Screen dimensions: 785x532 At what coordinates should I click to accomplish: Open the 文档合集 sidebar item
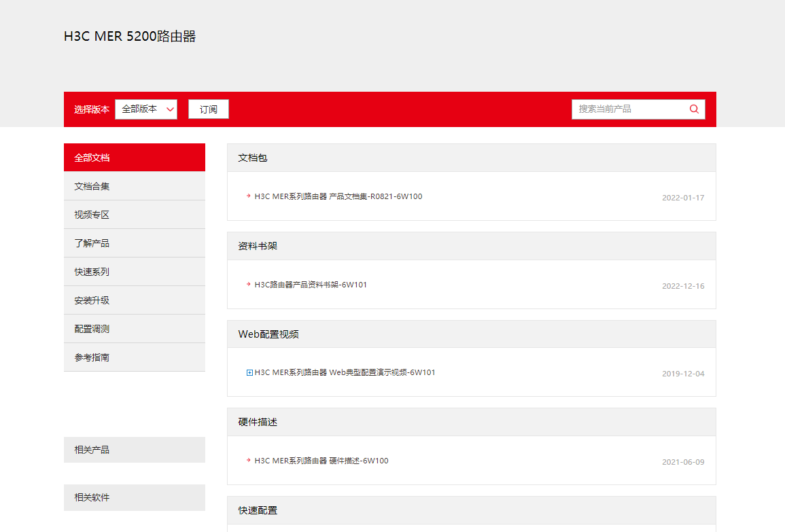tap(135, 186)
